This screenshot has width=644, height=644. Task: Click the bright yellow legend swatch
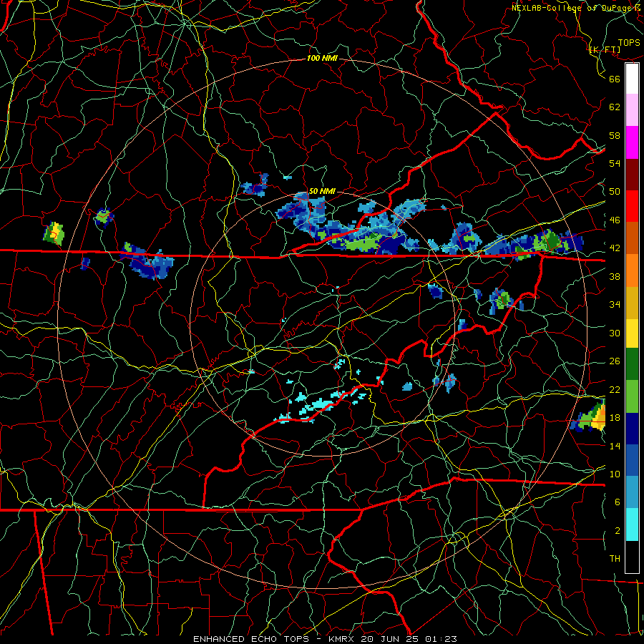(x=632, y=333)
